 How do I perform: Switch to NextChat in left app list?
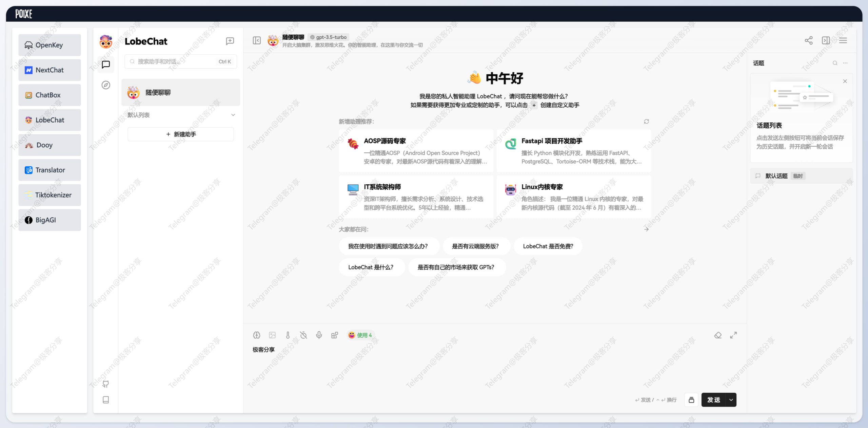coord(50,70)
